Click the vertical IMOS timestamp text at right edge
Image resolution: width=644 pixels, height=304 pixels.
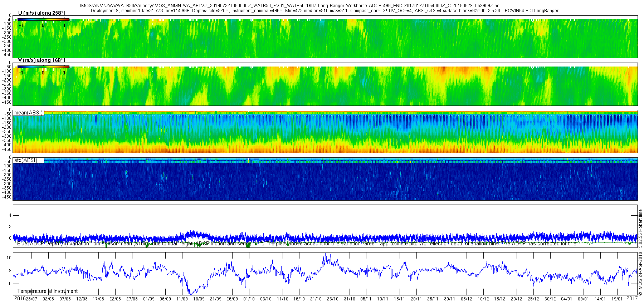pyautogui.click(x=640, y=252)
